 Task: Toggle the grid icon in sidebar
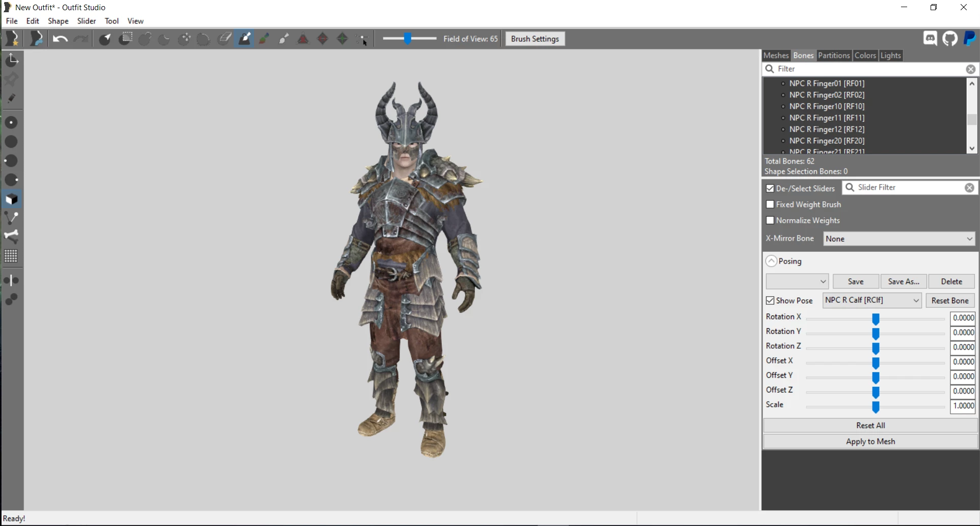tap(11, 256)
